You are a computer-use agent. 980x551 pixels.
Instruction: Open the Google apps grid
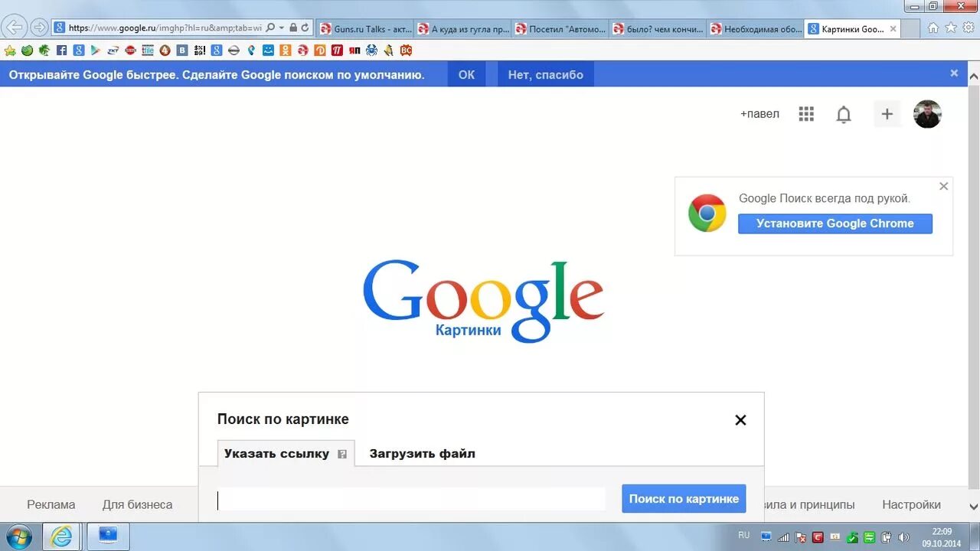point(806,114)
